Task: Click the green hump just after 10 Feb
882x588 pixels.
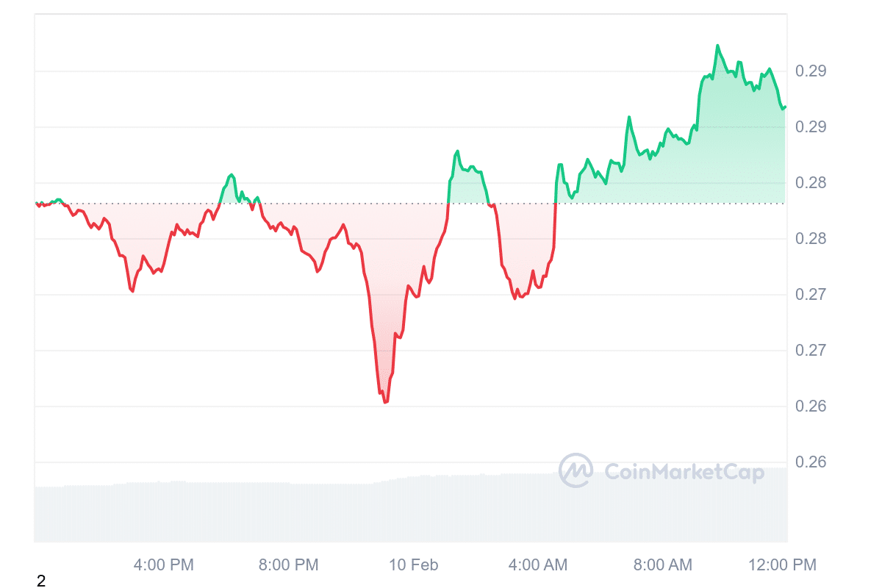Action: tap(457, 151)
